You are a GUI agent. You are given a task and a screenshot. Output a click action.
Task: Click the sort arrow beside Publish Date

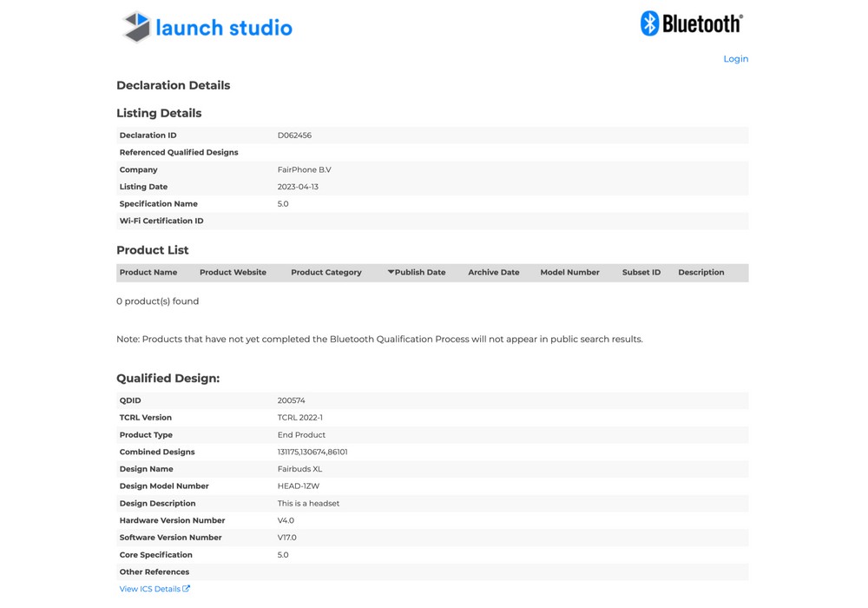click(391, 272)
